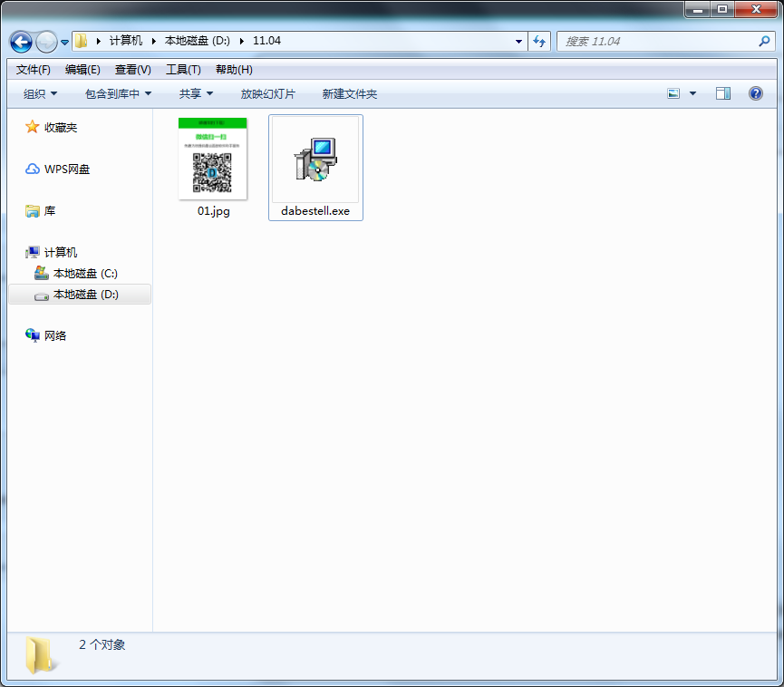This screenshot has height=687, width=784.
Task: Open the recent pages dropdown arrow
Action: point(65,43)
